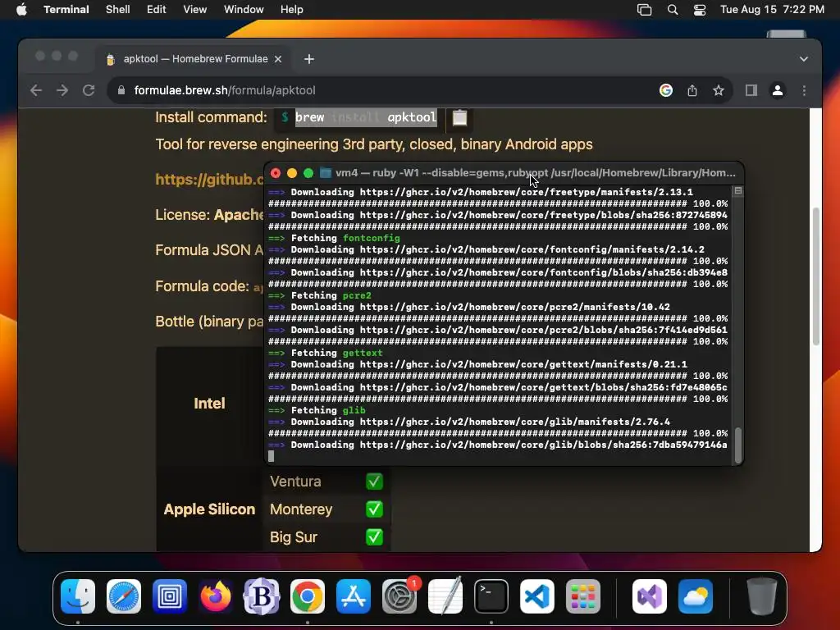The height and width of the screenshot is (630, 840).
Task: Click the Ventura checkmark
Action: tap(374, 481)
